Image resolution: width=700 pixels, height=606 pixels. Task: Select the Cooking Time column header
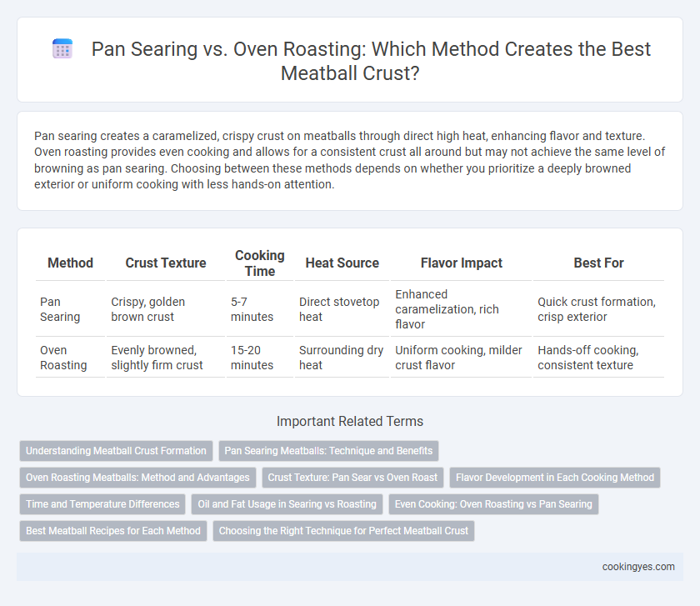click(260, 263)
